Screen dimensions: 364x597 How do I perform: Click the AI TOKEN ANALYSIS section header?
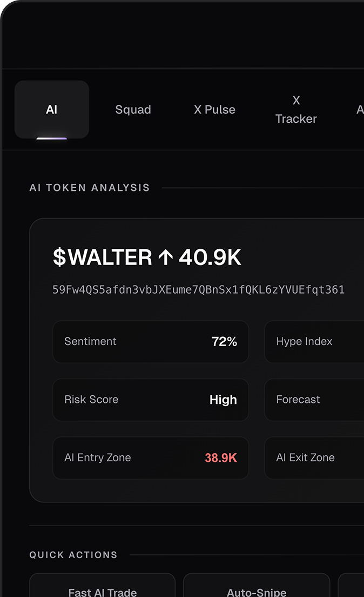tap(90, 188)
